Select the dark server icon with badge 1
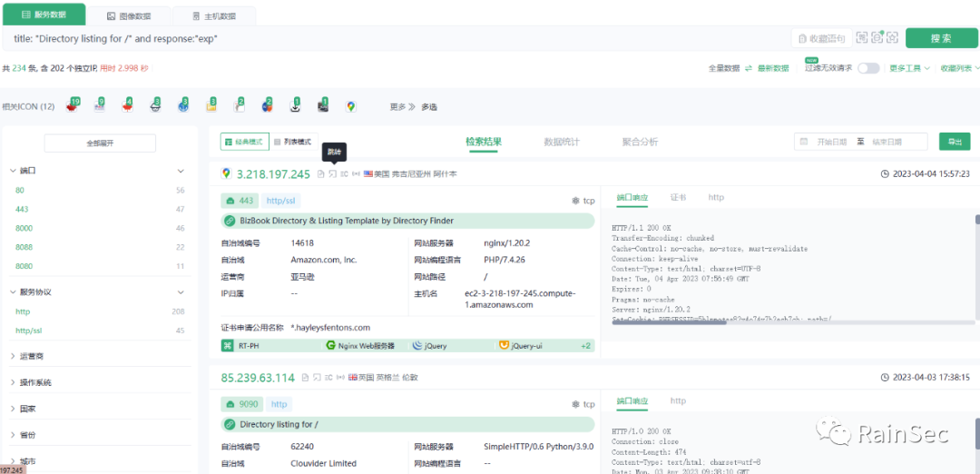The width and height of the screenshot is (980, 474). coord(323,106)
